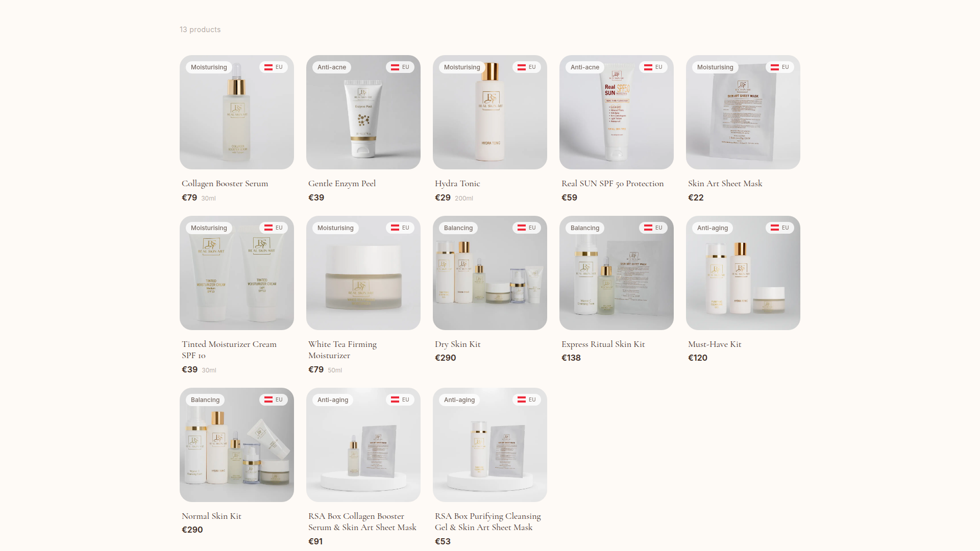Open the Real SUN SPF 50 Protection title link

pos(612,184)
